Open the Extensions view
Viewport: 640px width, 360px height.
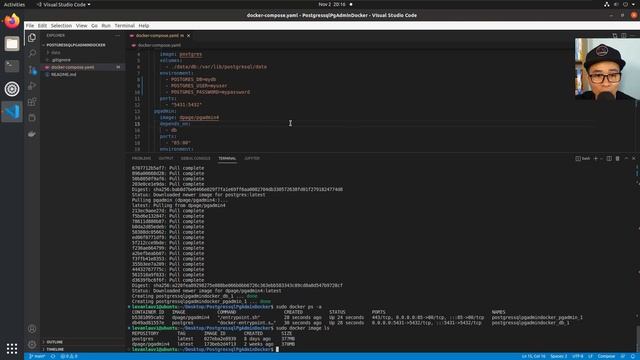[32, 102]
